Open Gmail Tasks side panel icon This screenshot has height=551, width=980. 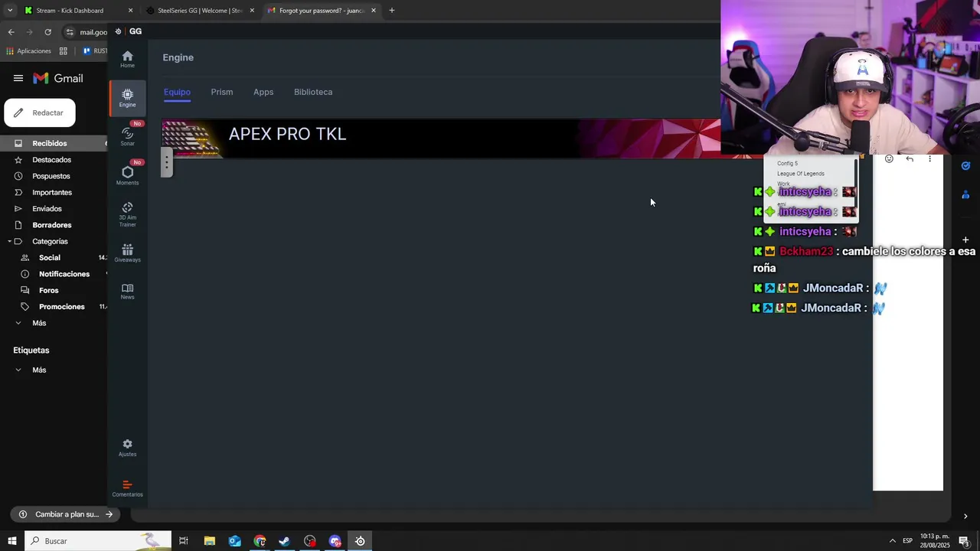coord(965,165)
